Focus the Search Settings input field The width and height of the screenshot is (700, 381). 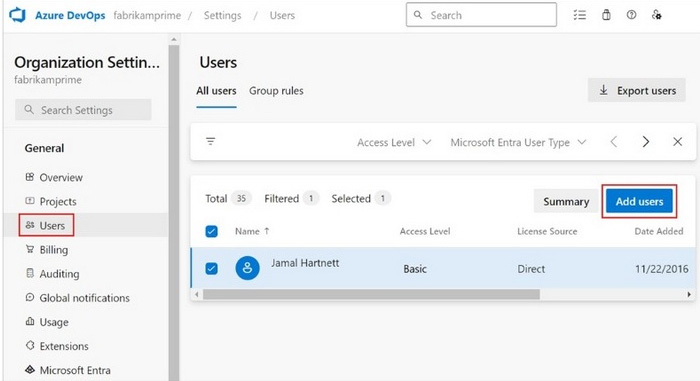[x=83, y=109]
